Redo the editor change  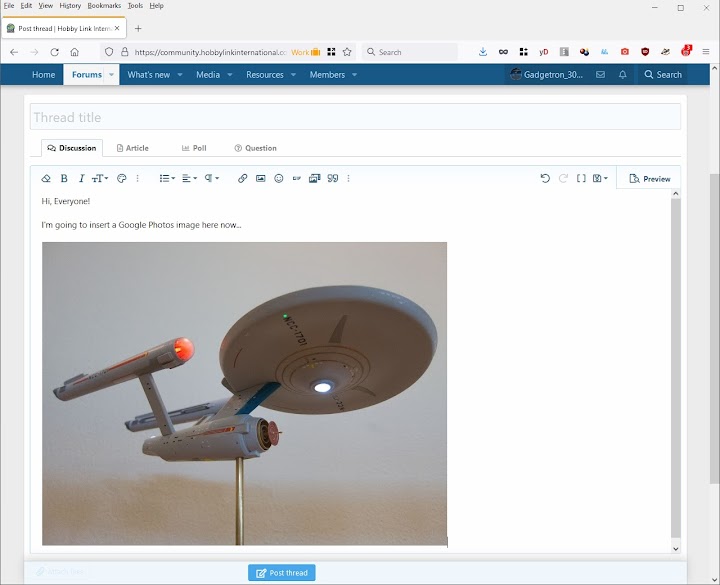pyautogui.click(x=563, y=179)
